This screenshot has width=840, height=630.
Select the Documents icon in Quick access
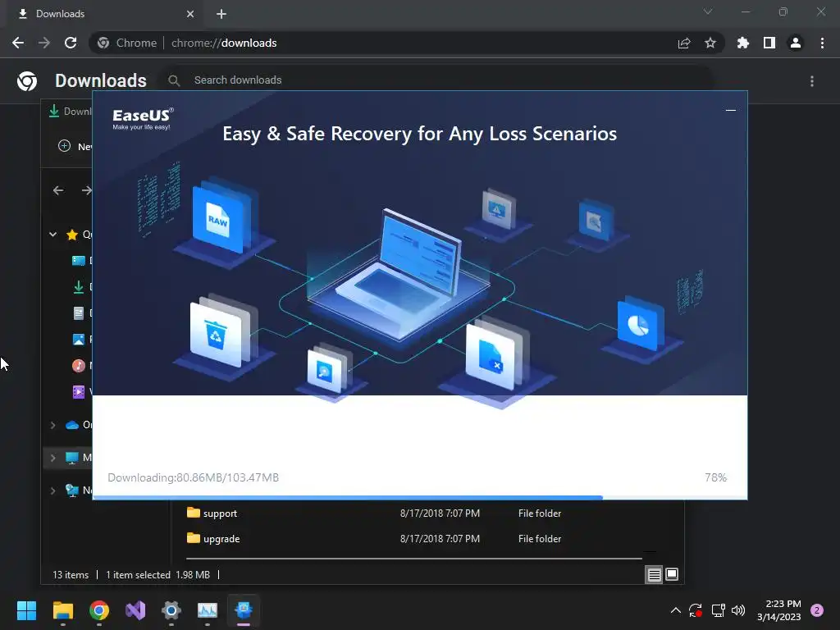pyautogui.click(x=78, y=313)
